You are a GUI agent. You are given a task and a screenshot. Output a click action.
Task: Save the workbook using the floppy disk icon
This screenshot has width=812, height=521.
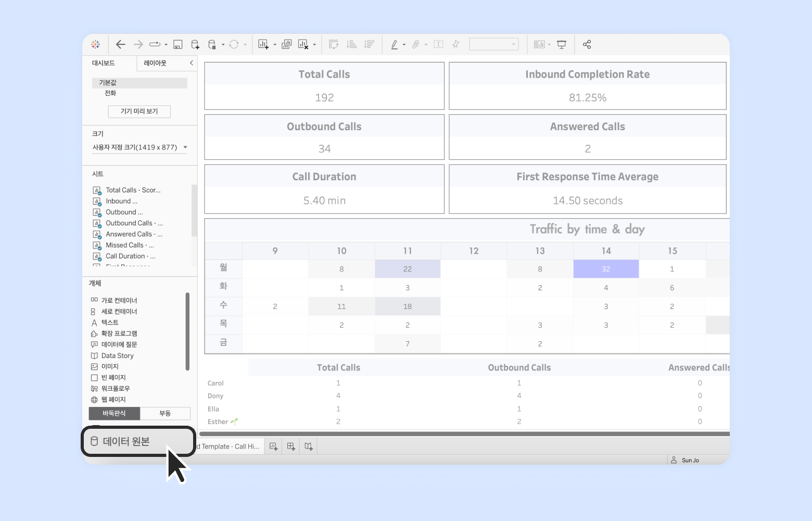tap(178, 44)
